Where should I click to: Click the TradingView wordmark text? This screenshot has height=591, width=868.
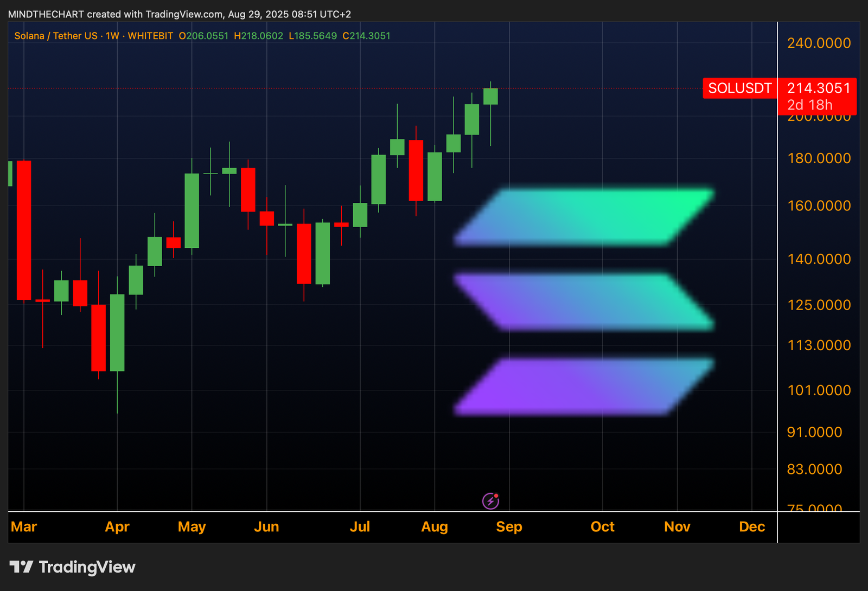87,567
